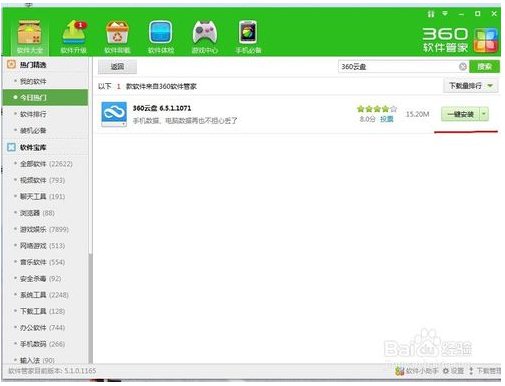The image size is (505, 386).
Task: Open 软件小助手 in the status bar
Action: (417, 371)
